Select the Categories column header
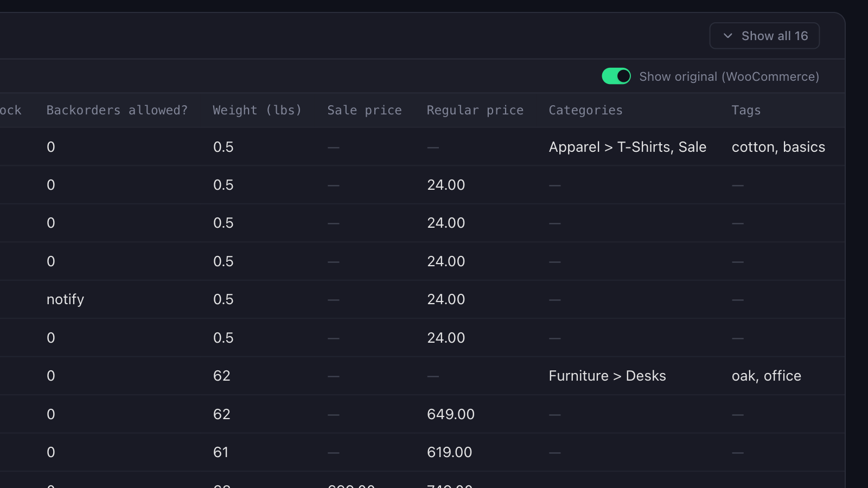868x488 pixels. pos(586,110)
